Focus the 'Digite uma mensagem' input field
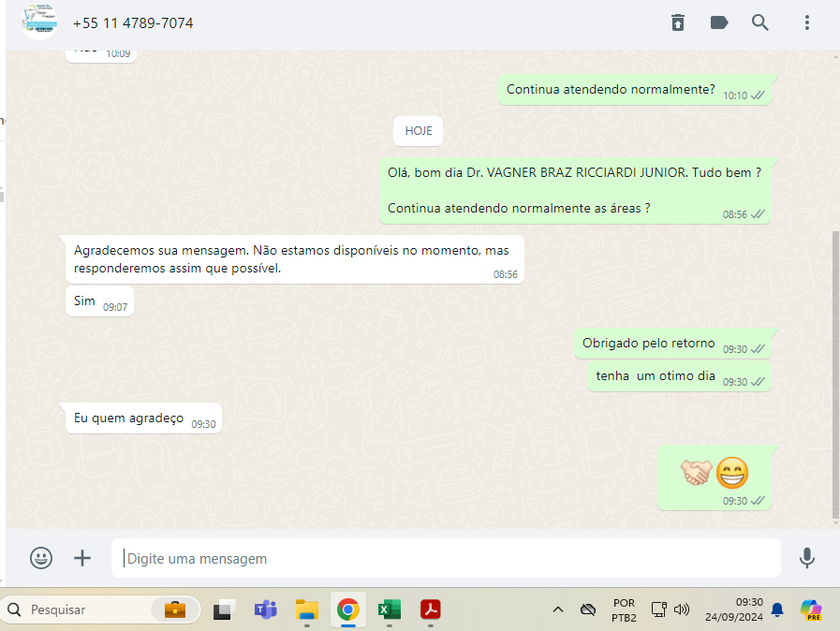Screen dimensions: 840x631 tap(446, 558)
